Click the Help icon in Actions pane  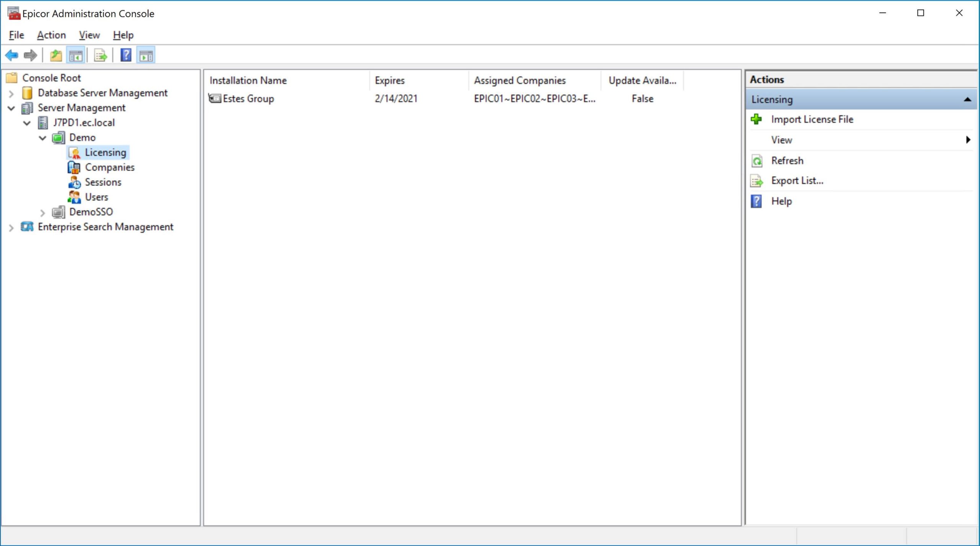(756, 201)
